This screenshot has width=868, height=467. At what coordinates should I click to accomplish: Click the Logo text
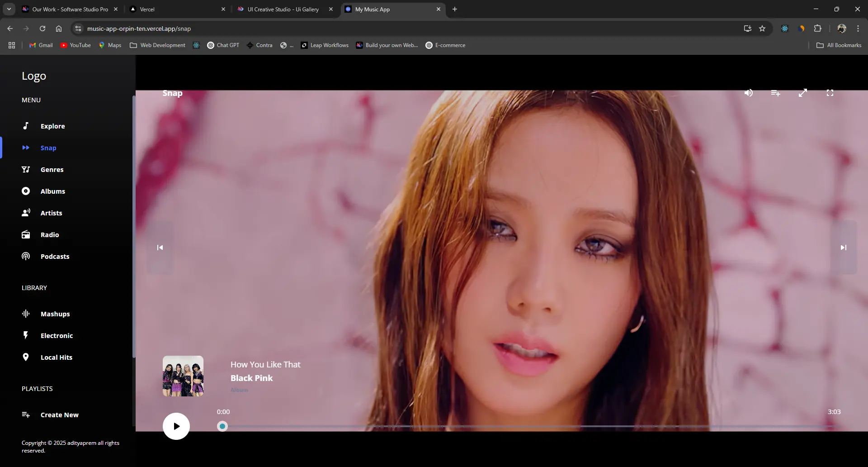click(34, 76)
